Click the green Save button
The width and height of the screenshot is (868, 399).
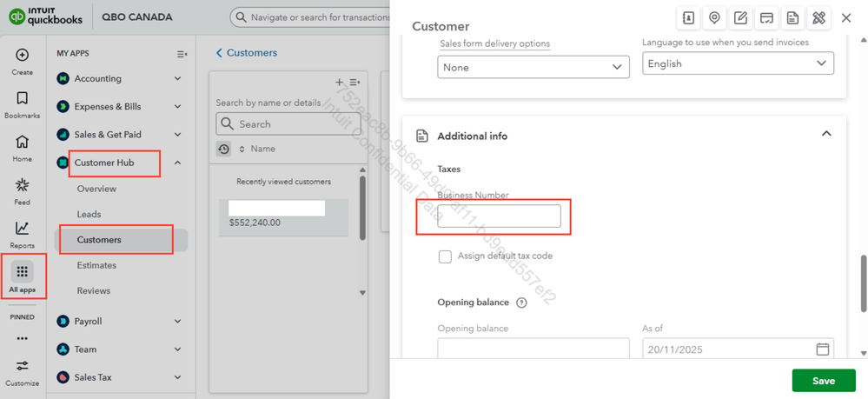[823, 381]
